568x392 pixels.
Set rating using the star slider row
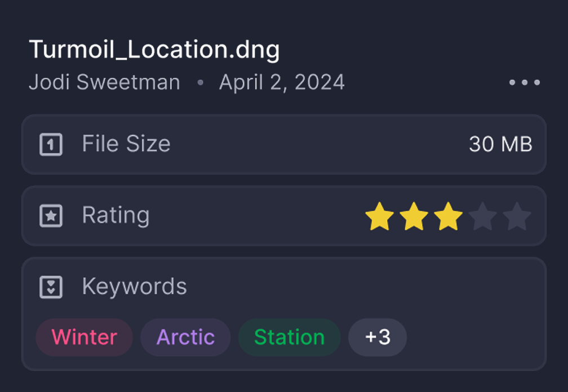pos(449,216)
